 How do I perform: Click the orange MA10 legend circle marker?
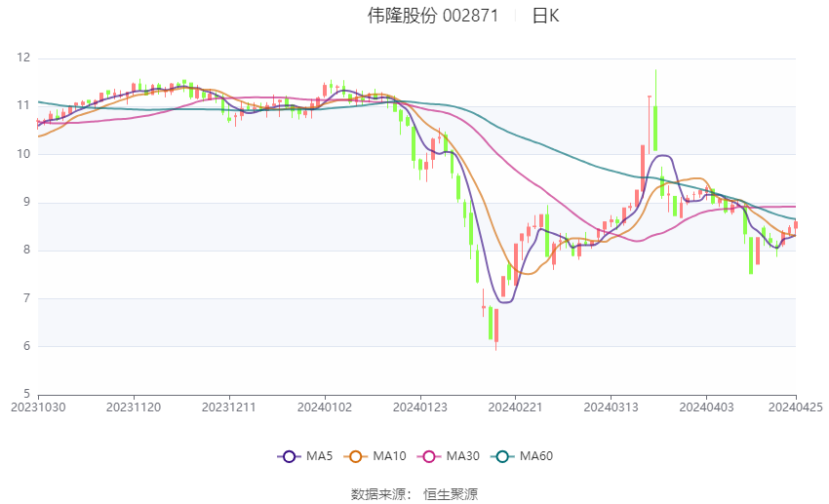(356, 456)
